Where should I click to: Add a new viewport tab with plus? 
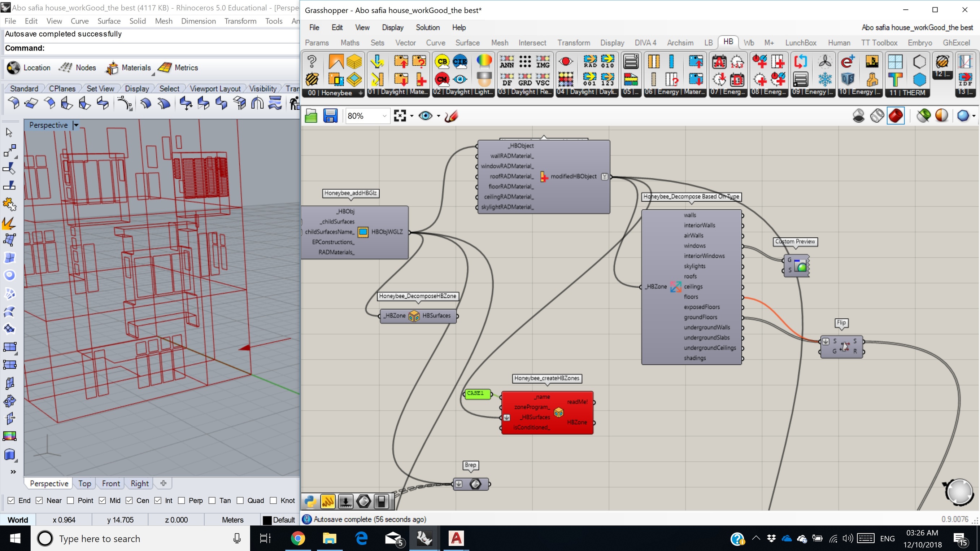163,483
